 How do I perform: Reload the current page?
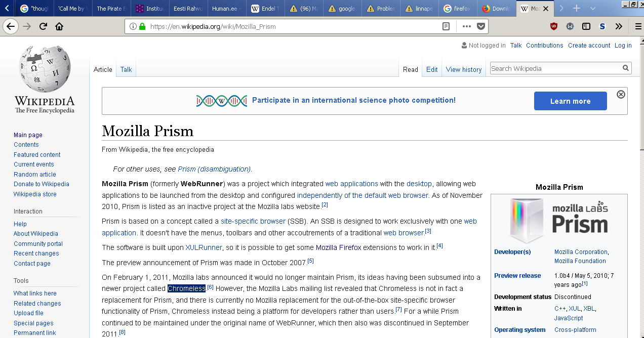point(43,26)
